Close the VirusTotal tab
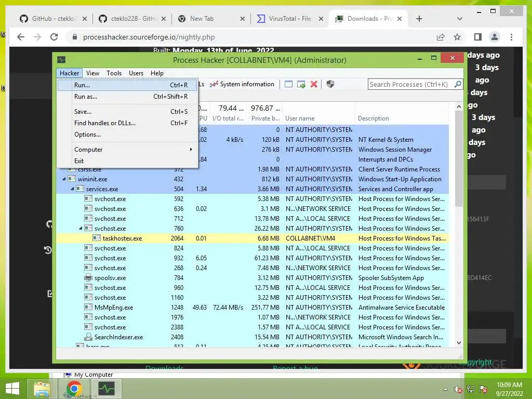Screen dimensions: 532x399 (321, 19)
